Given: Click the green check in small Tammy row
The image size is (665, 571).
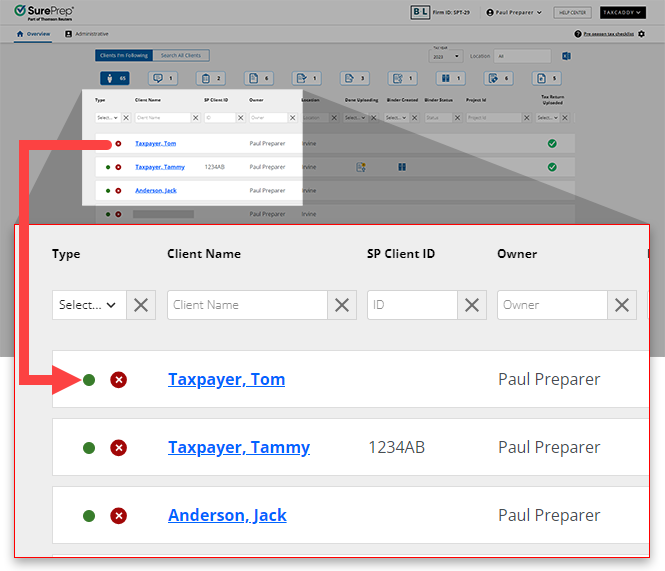Looking at the screenshot, I should (552, 167).
